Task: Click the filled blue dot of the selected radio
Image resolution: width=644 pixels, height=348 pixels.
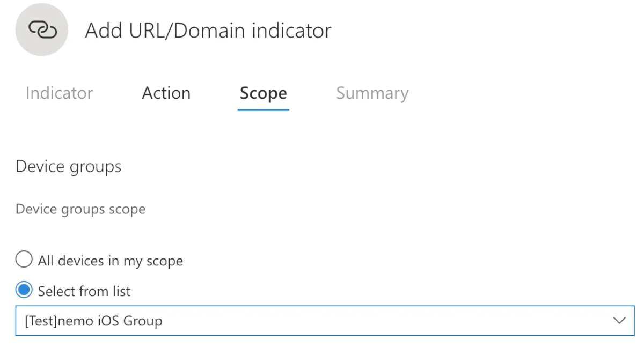Action: (x=24, y=291)
